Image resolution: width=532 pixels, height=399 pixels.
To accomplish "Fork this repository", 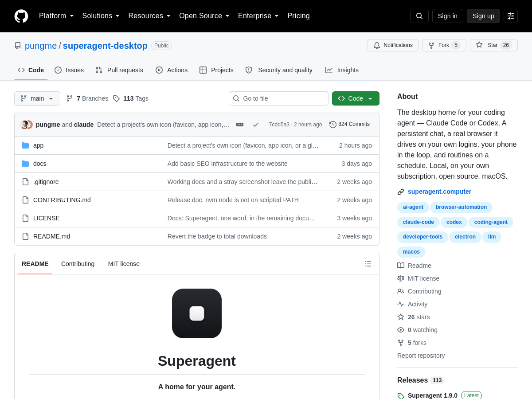I will point(444,45).
